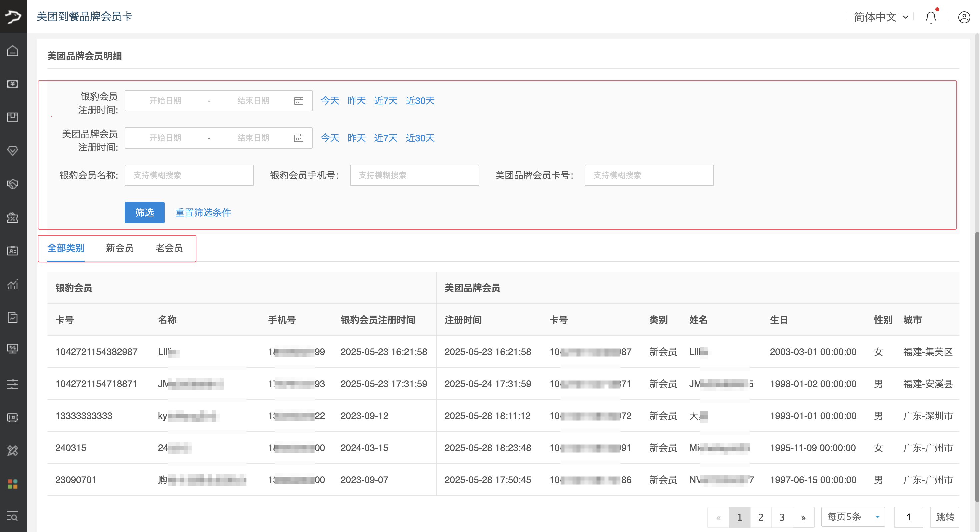The width and height of the screenshot is (980, 532).
Task: Open the 简体中文 language dropdown
Action: click(881, 17)
